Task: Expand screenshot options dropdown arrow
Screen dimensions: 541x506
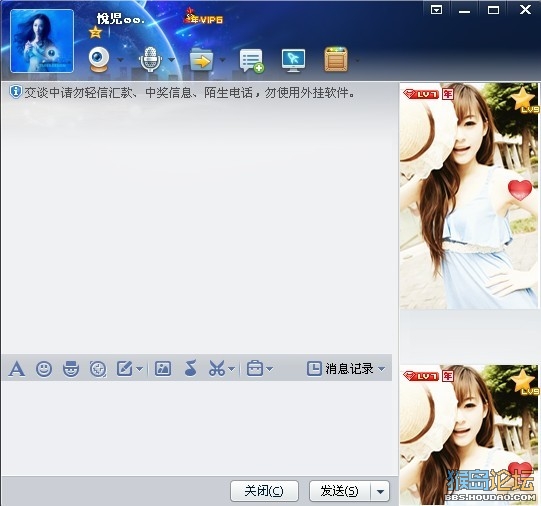Action: click(x=232, y=369)
